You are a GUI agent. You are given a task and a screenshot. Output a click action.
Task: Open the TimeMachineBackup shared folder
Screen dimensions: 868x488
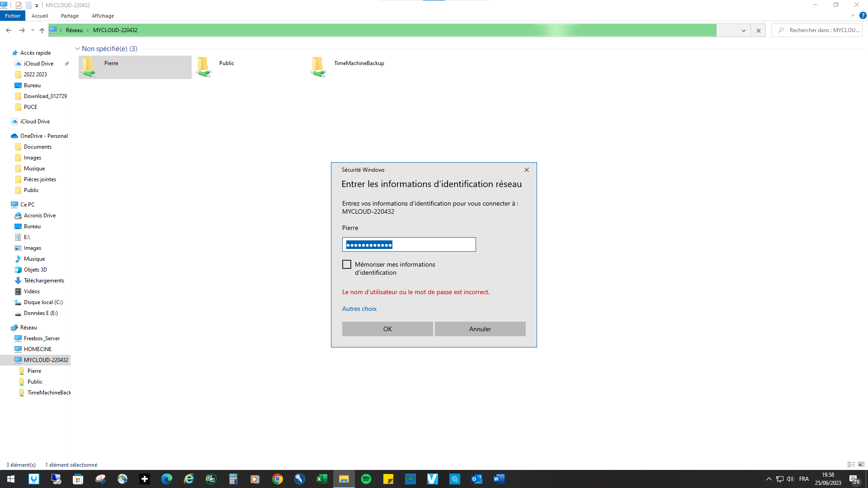359,63
